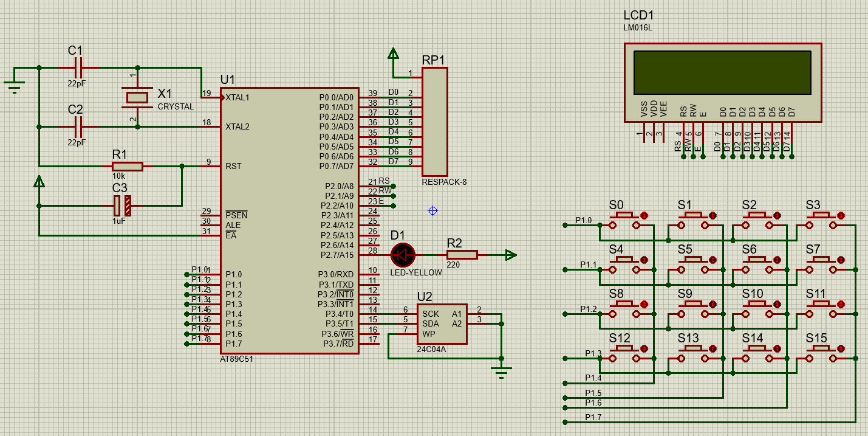Toggle the red latch dot on S8
Viewport: 868px width, 436px height.
pyautogui.click(x=644, y=304)
